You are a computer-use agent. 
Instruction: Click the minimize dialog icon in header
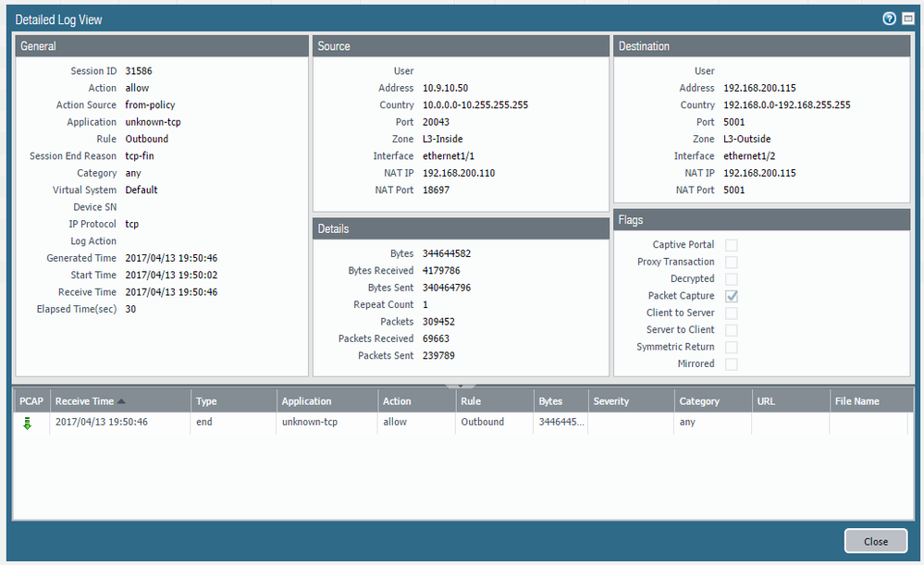point(908,18)
